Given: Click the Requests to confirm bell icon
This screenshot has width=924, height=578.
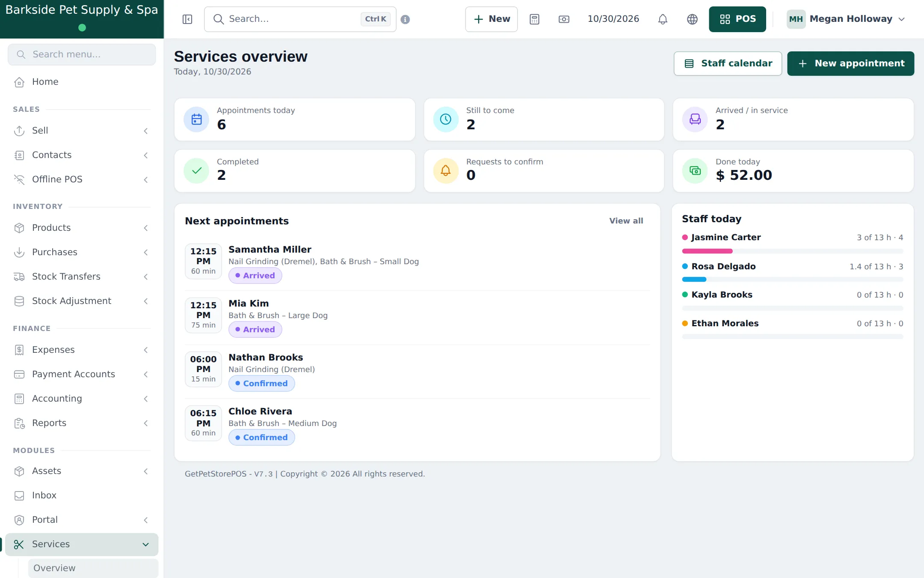Looking at the screenshot, I should (x=446, y=171).
